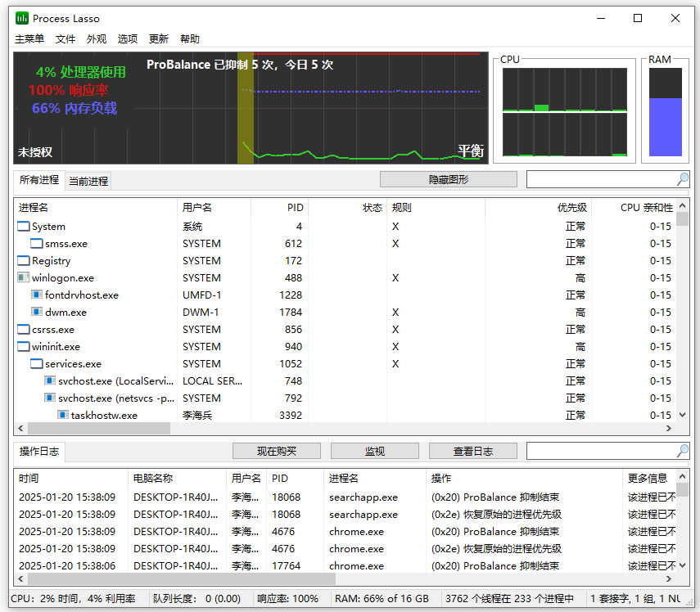The height and width of the screenshot is (612, 700).
Task: Click the taskhostw.exe process icon
Action: pyautogui.click(x=64, y=415)
